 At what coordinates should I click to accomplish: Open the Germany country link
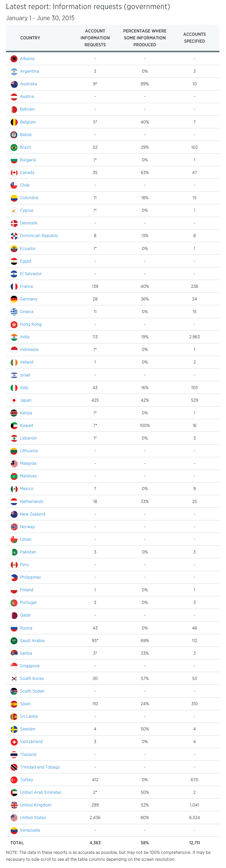point(28,299)
